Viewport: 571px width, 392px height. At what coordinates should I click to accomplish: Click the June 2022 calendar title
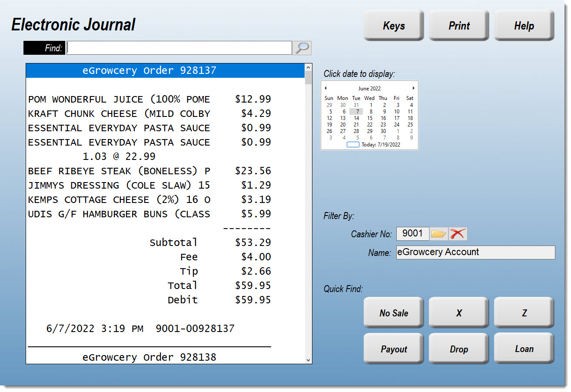pos(369,89)
